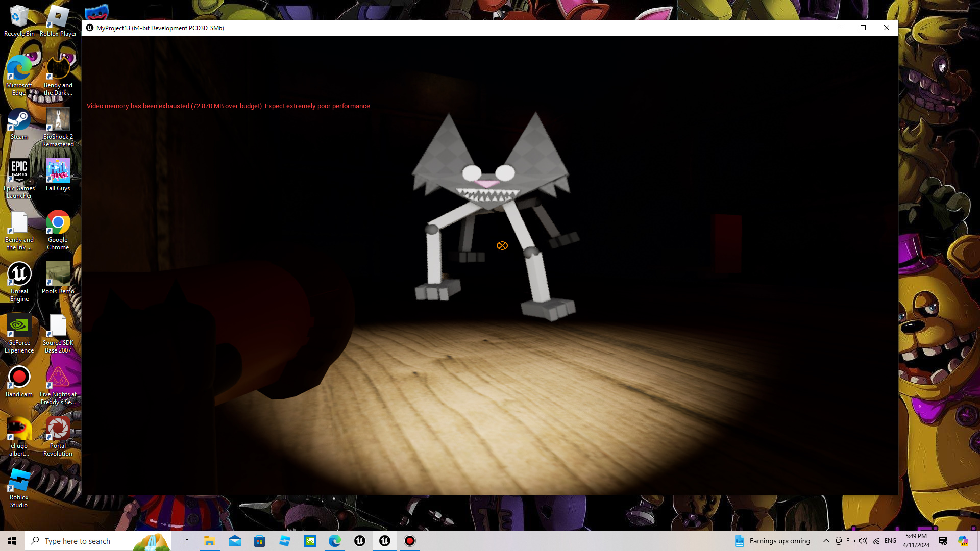Launch the Roblox Studio desktop shortcut
980x551 pixels.
[19, 481]
